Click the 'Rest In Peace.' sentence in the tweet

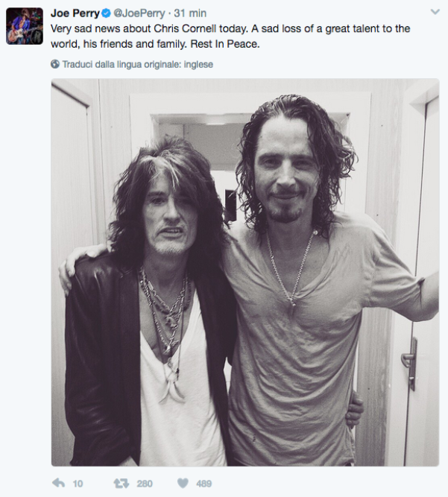(x=225, y=44)
